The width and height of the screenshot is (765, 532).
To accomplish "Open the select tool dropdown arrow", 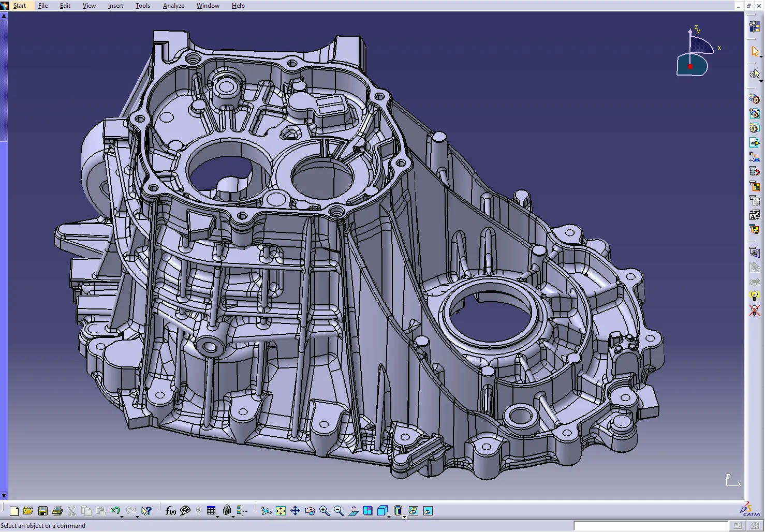I will pyautogui.click(x=762, y=55).
